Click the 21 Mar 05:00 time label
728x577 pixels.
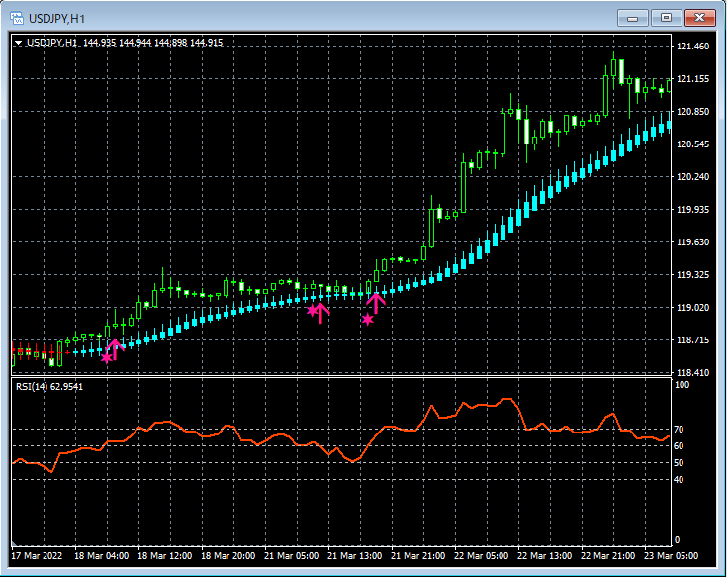tap(292, 555)
